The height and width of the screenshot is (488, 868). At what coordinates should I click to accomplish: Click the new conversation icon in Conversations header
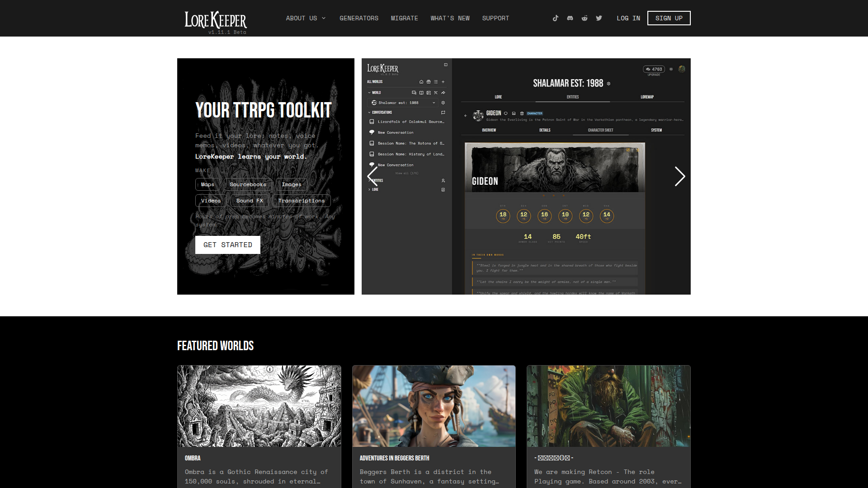click(x=443, y=113)
